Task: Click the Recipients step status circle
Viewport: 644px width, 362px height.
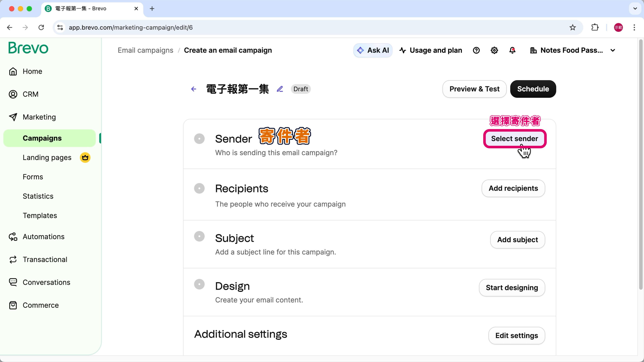Action: (199, 188)
